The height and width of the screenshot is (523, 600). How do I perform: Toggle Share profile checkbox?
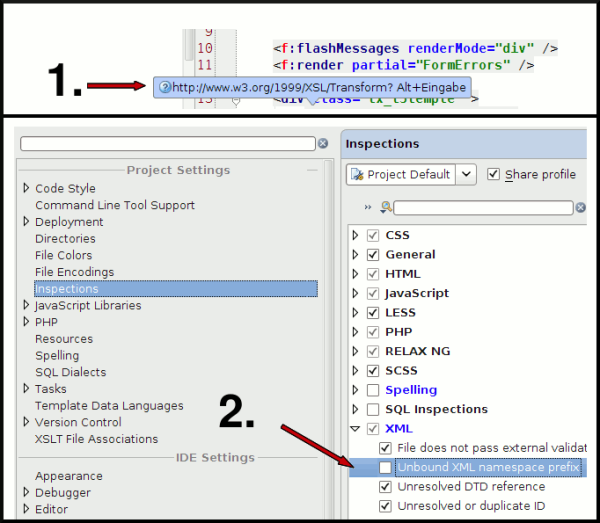[493, 174]
